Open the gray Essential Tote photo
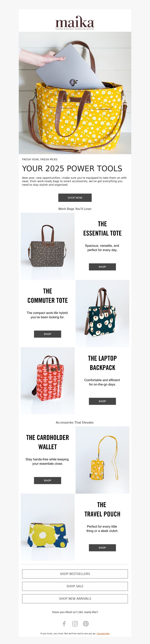Viewport: 150px width, 644px height. point(48,246)
